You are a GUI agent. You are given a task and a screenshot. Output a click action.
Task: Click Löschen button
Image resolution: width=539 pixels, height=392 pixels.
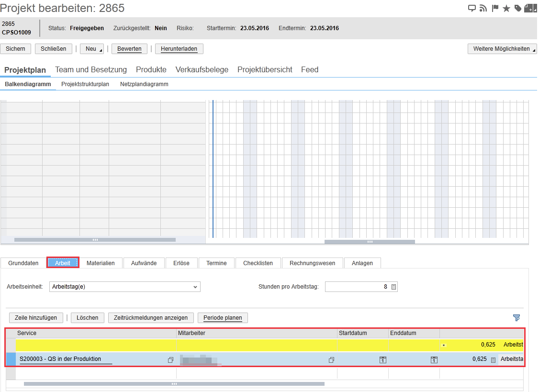87,318
